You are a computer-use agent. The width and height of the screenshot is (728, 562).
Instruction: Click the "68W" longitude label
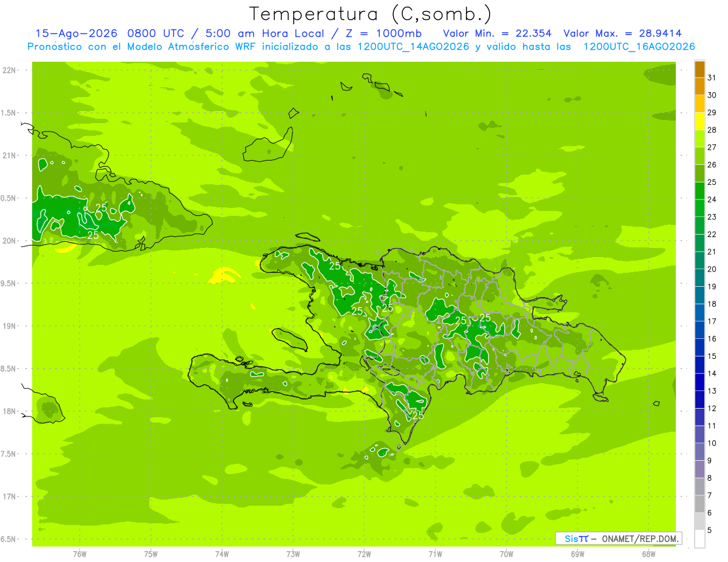point(649,554)
